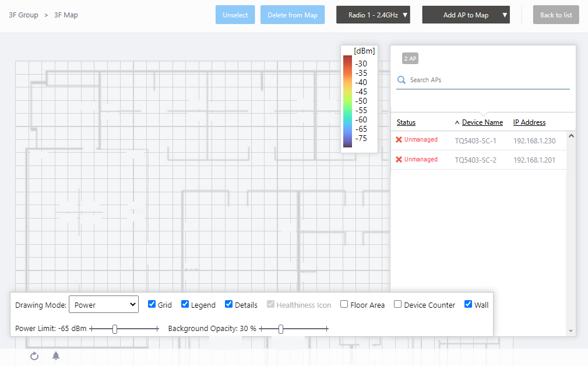Click the 2 AP count badge

pyautogui.click(x=410, y=58)
